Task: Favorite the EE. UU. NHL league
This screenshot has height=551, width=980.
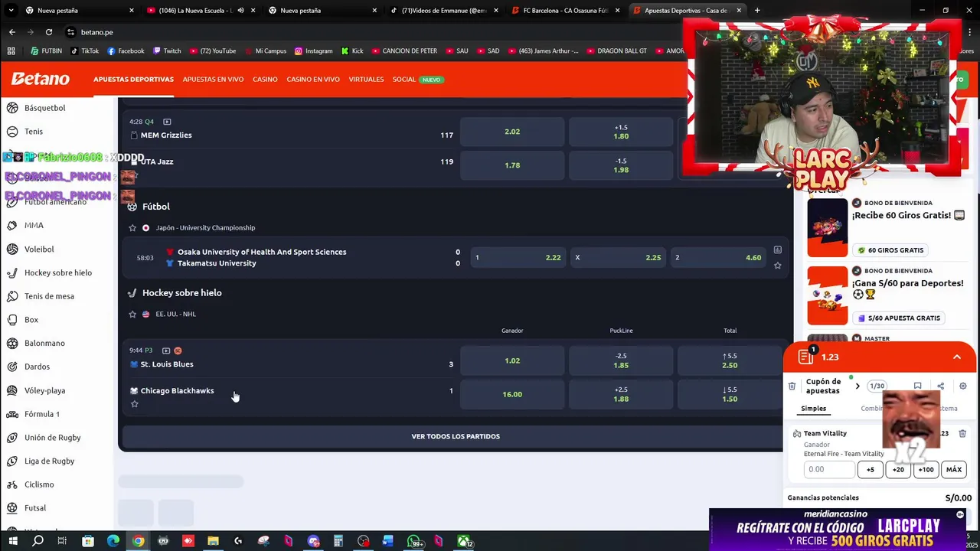Action: tap(132, 315)
